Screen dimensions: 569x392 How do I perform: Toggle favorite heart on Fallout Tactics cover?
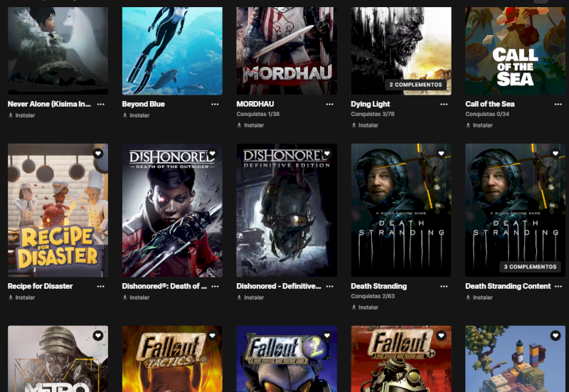point(212,336)
